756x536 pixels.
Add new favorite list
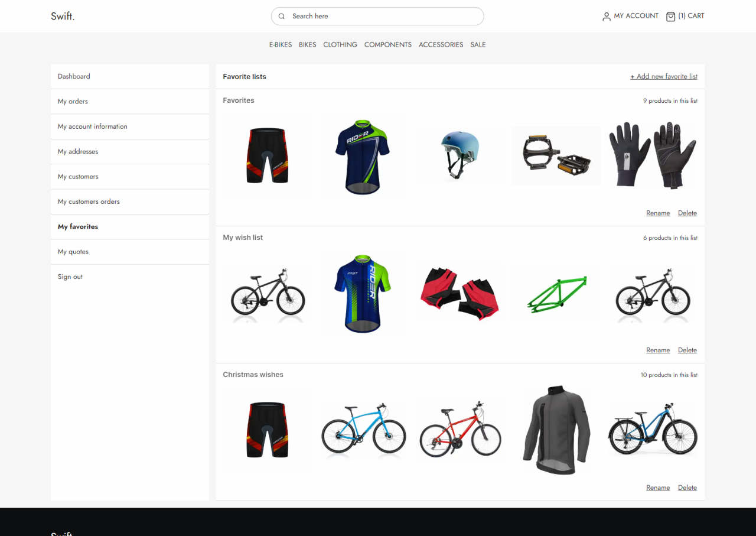click(x=663, y=77)
